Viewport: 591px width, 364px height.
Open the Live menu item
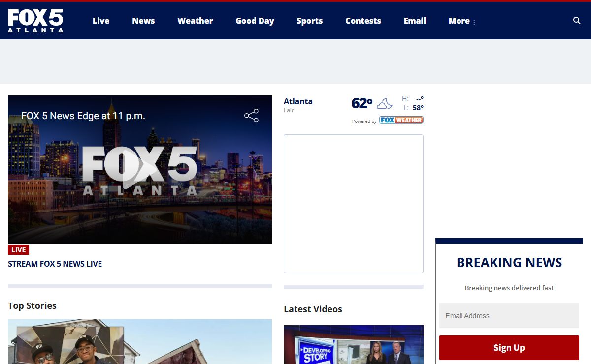pos(101,21)
